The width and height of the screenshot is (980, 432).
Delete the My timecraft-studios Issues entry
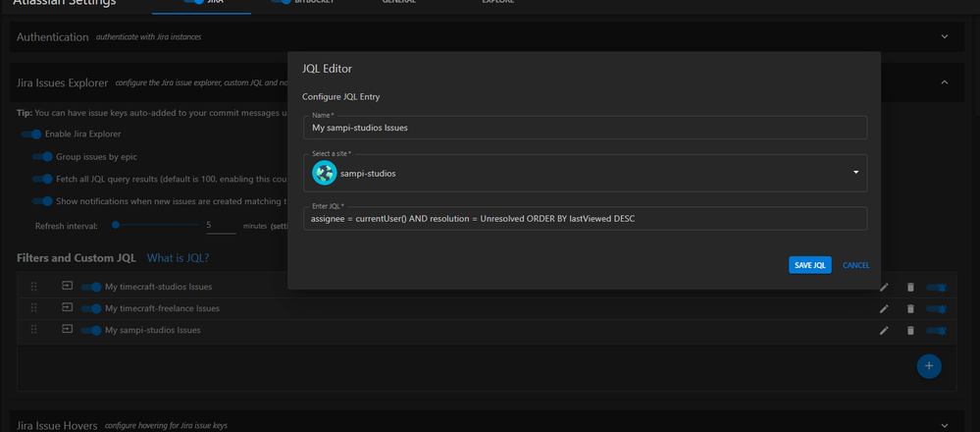tap(910, 287)
